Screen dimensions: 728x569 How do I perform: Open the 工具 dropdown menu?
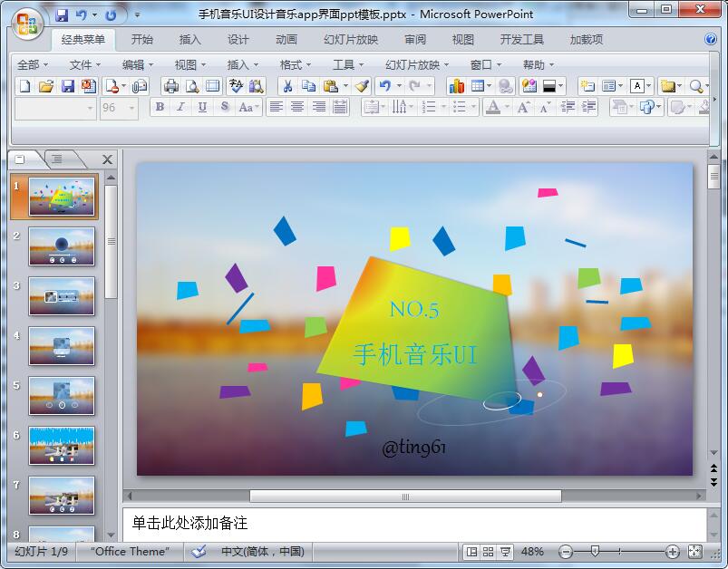coord(348,65)
